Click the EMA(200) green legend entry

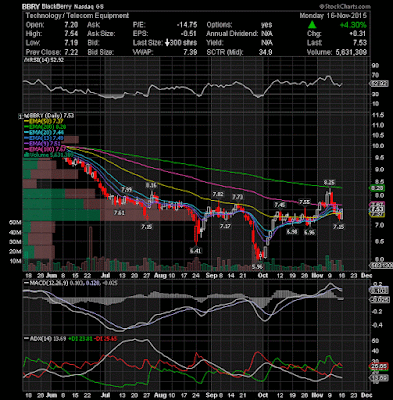point(45,127)
